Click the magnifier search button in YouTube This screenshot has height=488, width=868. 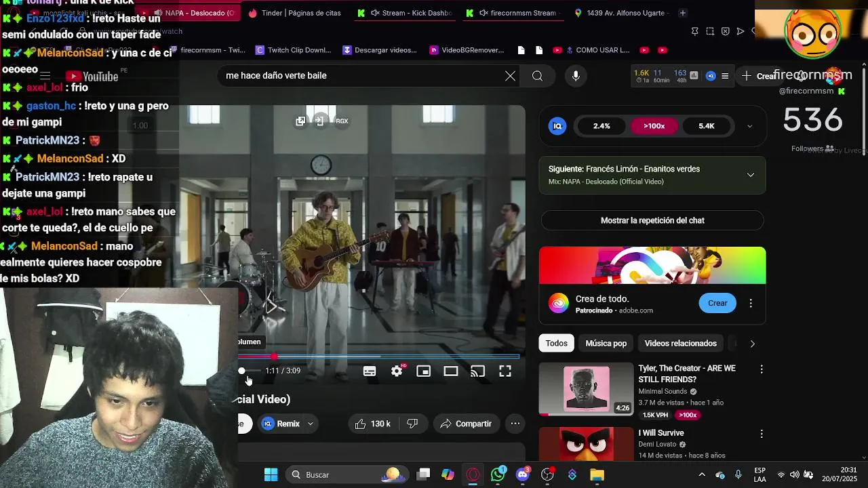tap(537, 76)
